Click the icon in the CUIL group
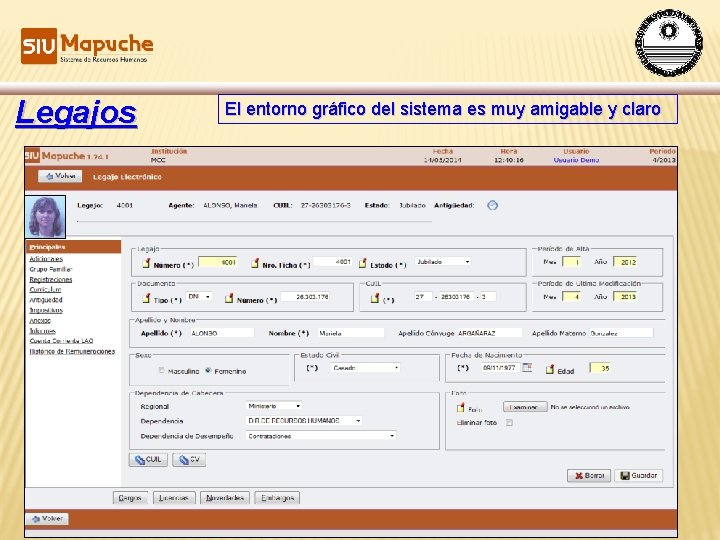Screen dimensions: 720x540 [375, 298]
